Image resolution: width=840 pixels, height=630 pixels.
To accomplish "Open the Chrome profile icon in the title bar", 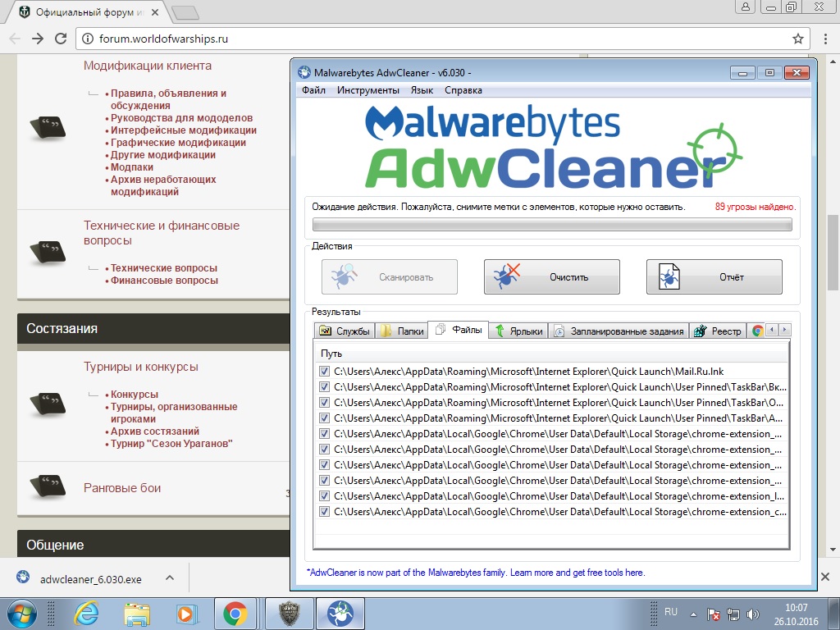I will 745,7.
